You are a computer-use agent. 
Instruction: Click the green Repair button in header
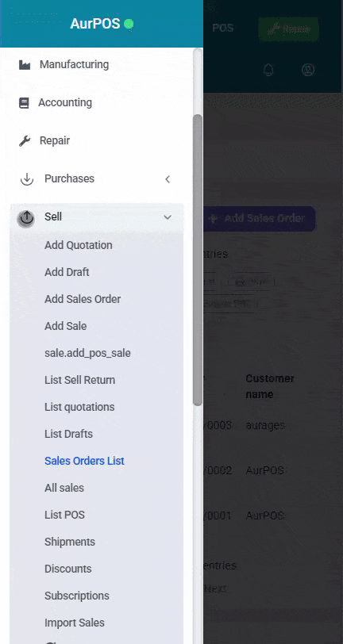click(289, 29)
